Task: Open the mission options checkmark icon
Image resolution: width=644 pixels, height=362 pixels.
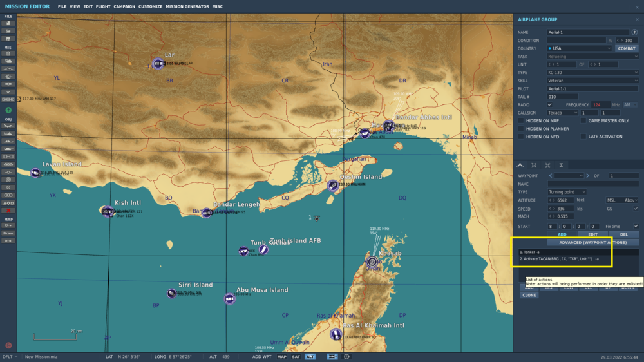Action: (x=8, y=92)
